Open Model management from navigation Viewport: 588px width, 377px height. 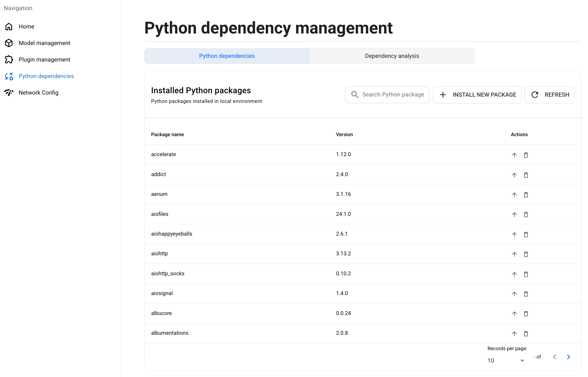point(44,43)
